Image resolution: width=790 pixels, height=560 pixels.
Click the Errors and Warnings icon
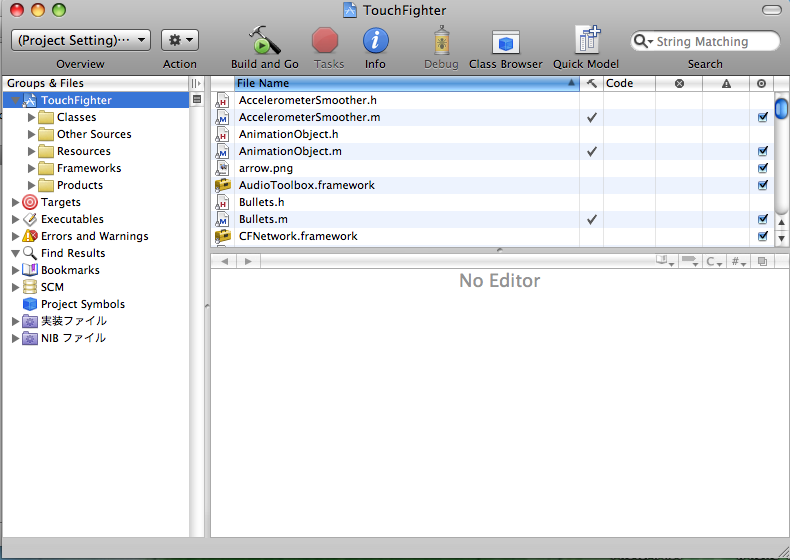click(30, 236)
